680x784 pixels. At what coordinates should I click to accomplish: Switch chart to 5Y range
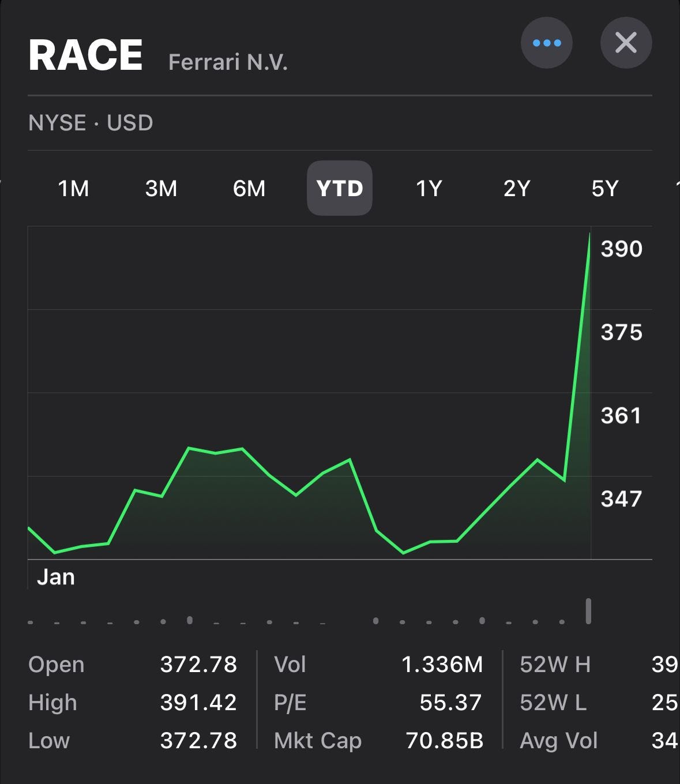tap(605, 188)
